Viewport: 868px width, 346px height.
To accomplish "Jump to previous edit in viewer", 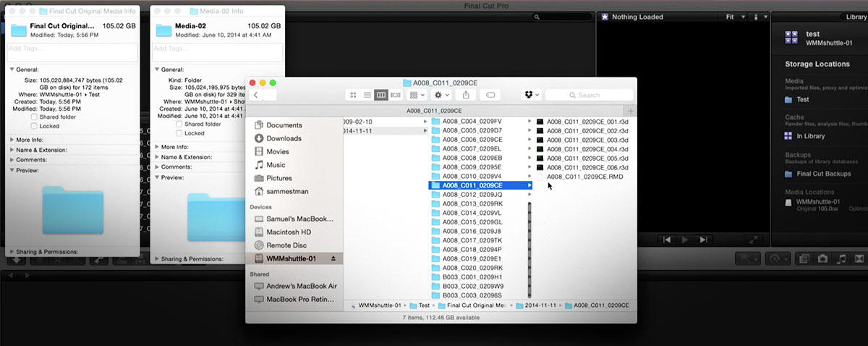I will click(x=667, y=240).
